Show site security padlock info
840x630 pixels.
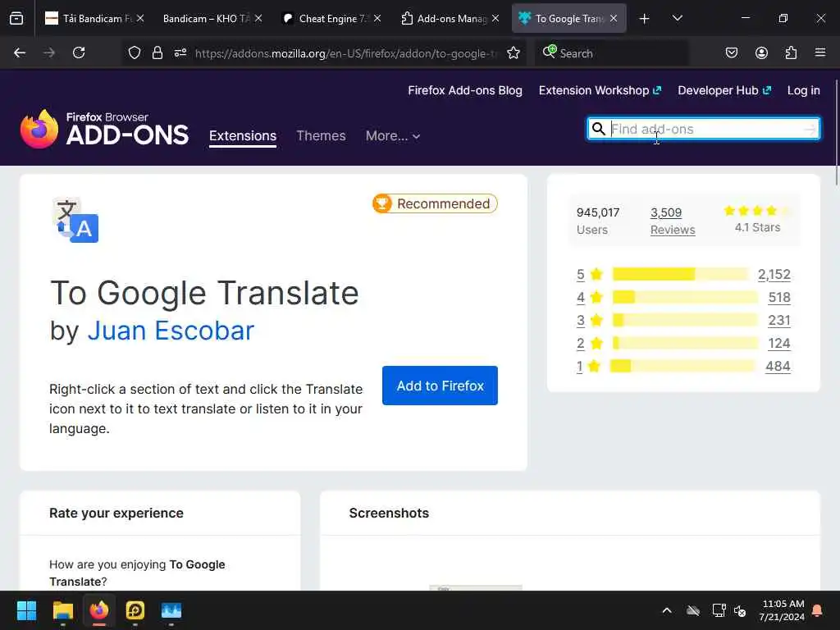coord(157,52)
